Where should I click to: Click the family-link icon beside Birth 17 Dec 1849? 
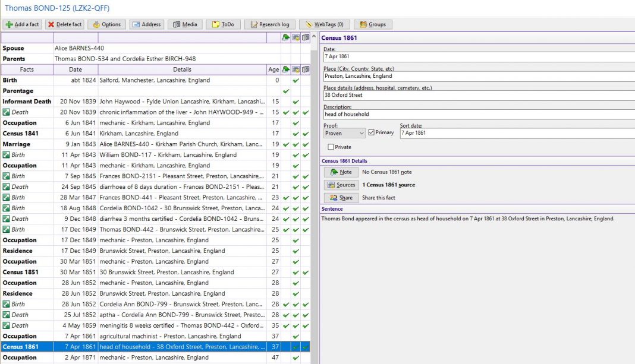6,229
